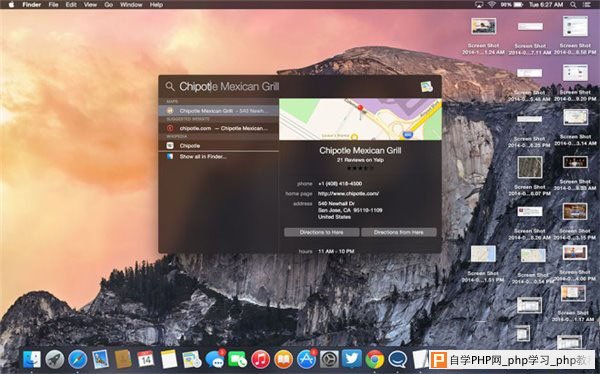600x374 pixels.
Task: Open Calendar showing 14 in Dock
Action: click(x=146, y=359)
